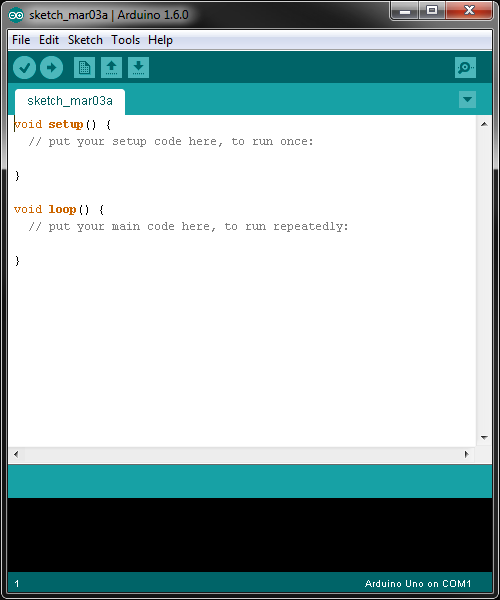The image size is (500, 600).
Task: Maximize the Arduino window
Action: pos(432,10)
